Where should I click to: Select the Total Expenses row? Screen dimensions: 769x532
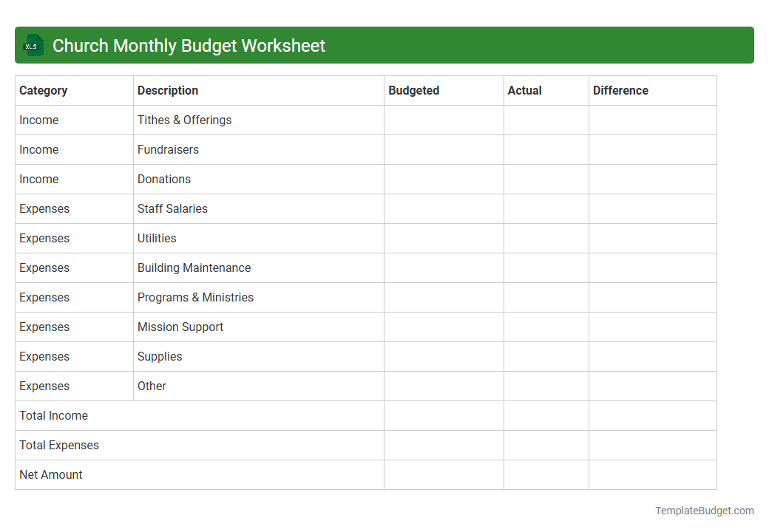tap(59, 445)
